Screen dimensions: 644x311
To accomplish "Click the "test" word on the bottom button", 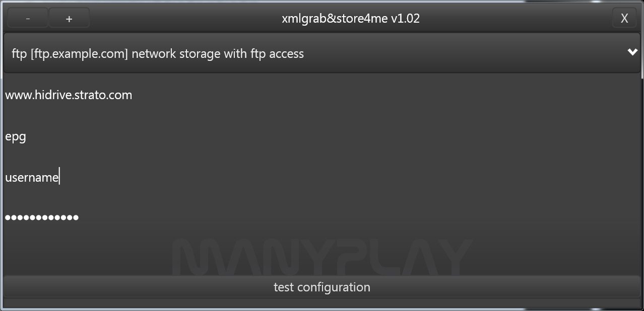I will [x=283, y=287].
